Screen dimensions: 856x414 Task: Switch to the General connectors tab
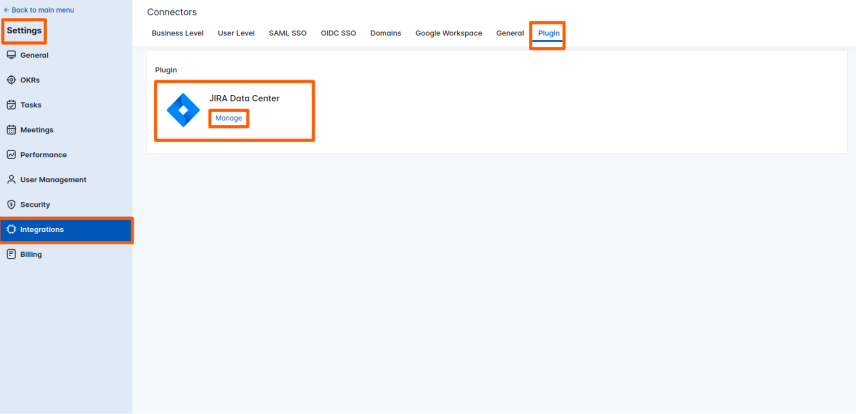click(510, 33)
